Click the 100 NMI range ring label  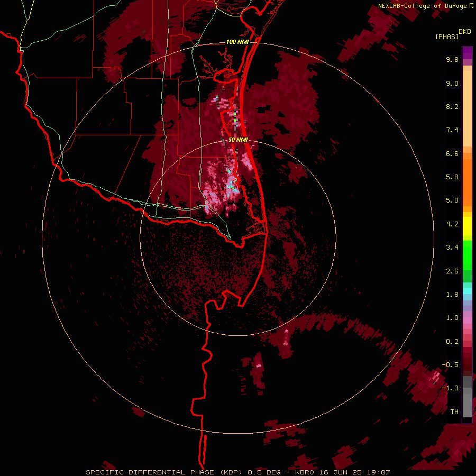point(237,42)
